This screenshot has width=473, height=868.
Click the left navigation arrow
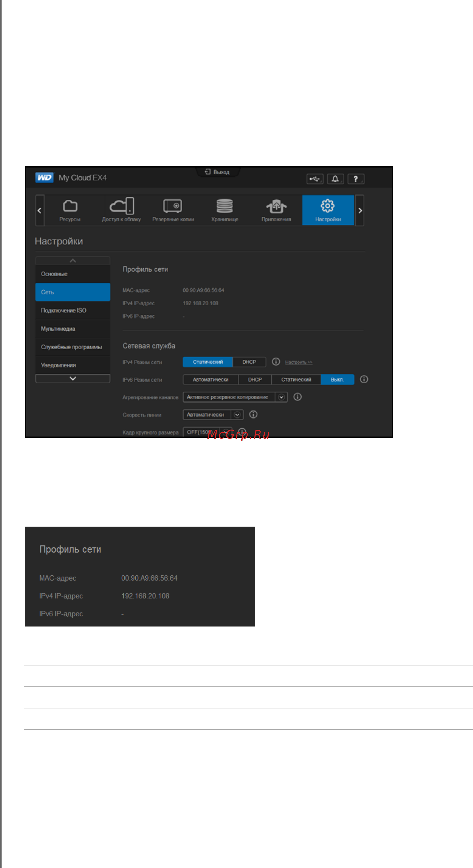tap(40, 211)
